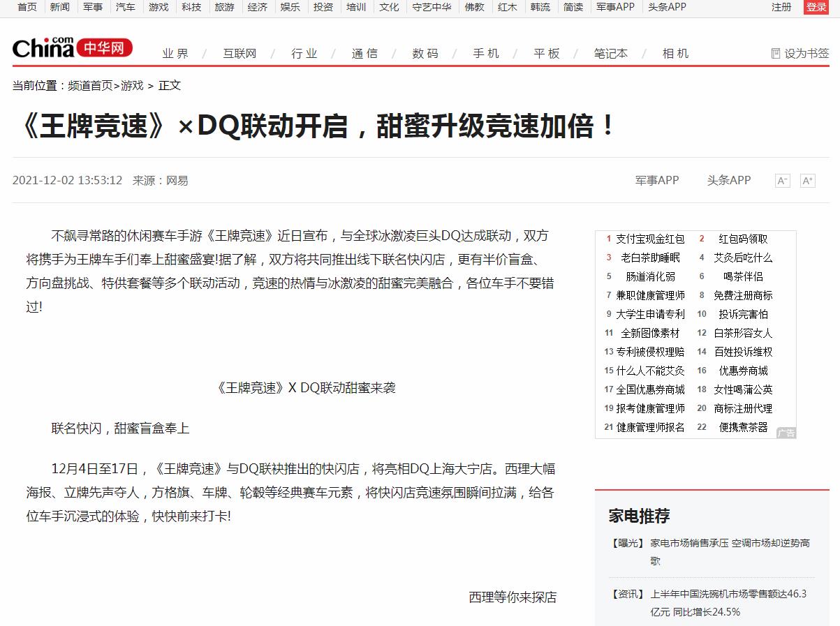Click 游戏 breadcrumb link

[x=132, y=85]
